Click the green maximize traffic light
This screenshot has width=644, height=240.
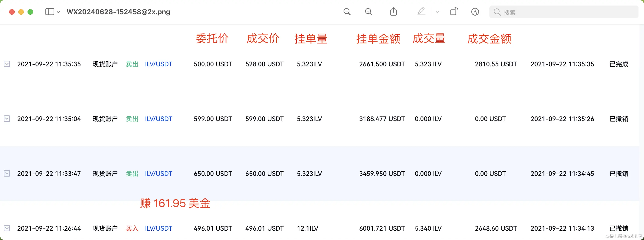[30, 11]
